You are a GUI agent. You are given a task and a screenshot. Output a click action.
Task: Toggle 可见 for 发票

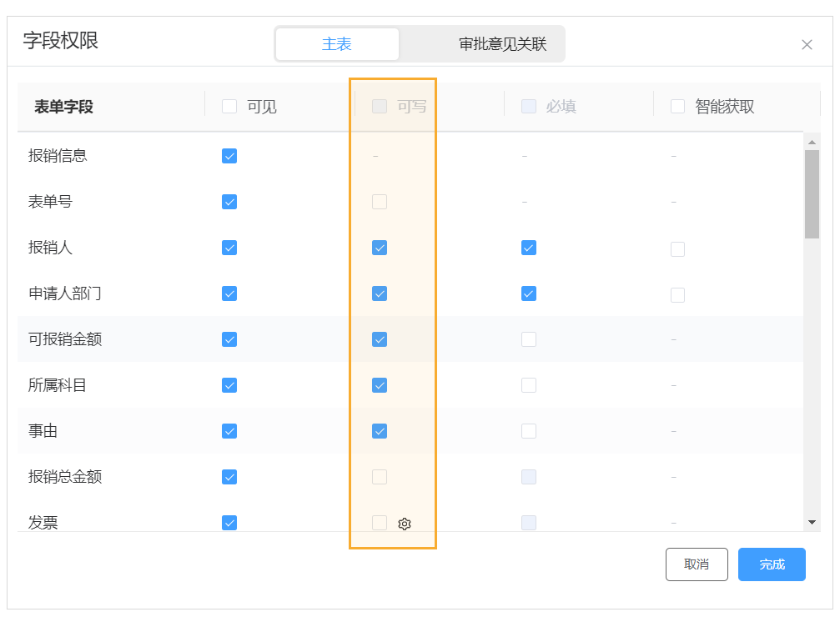coord(229,523)
